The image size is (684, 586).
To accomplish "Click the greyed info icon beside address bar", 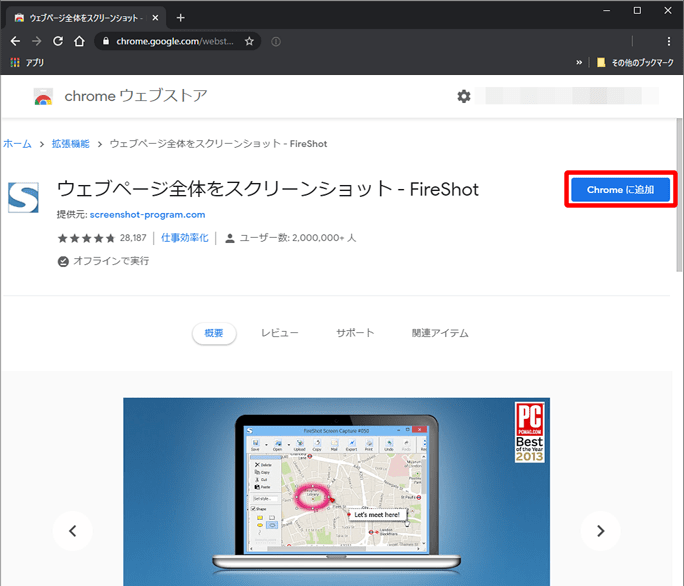I will pyautogui.click(x=276, y=41).
